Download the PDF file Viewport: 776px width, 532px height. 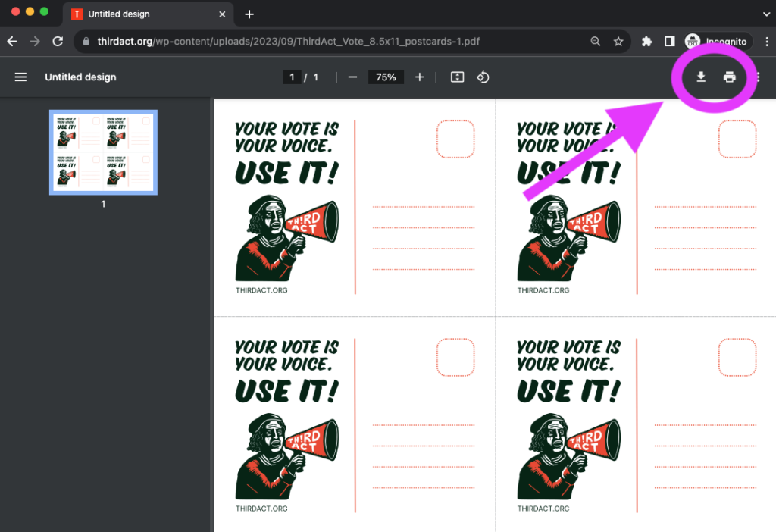click(x=701, y=77)
